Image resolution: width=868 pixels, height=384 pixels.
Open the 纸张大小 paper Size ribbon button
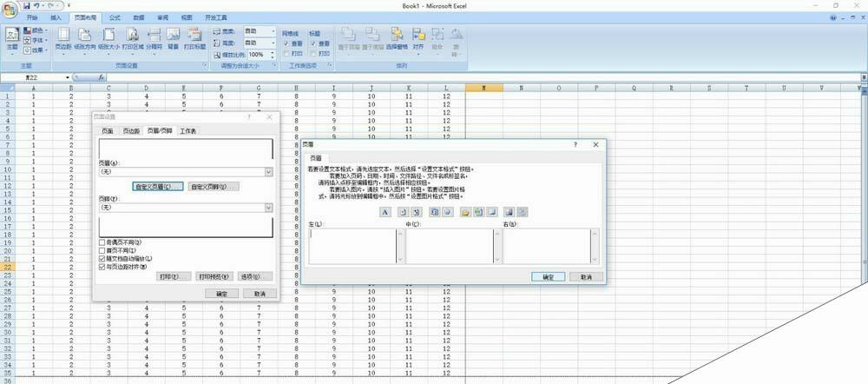109,40
